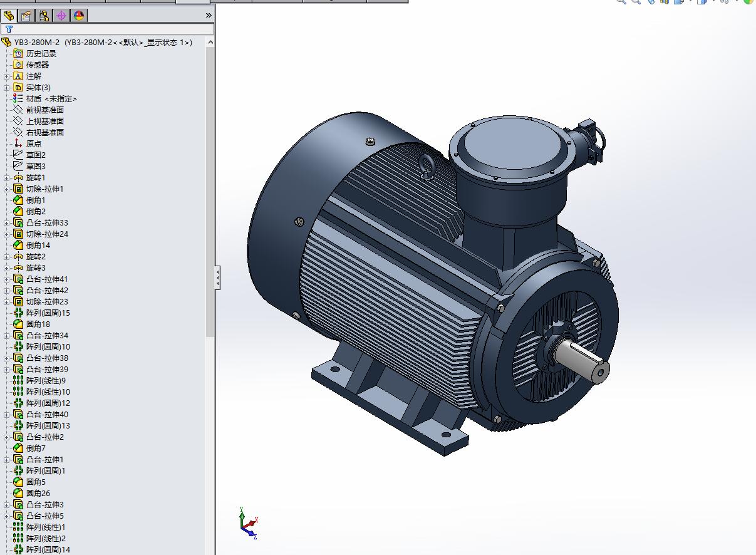Select the 倒角14 chamfer feature
The width and height of the screenshot is (756, 555).
pos(32,245)
